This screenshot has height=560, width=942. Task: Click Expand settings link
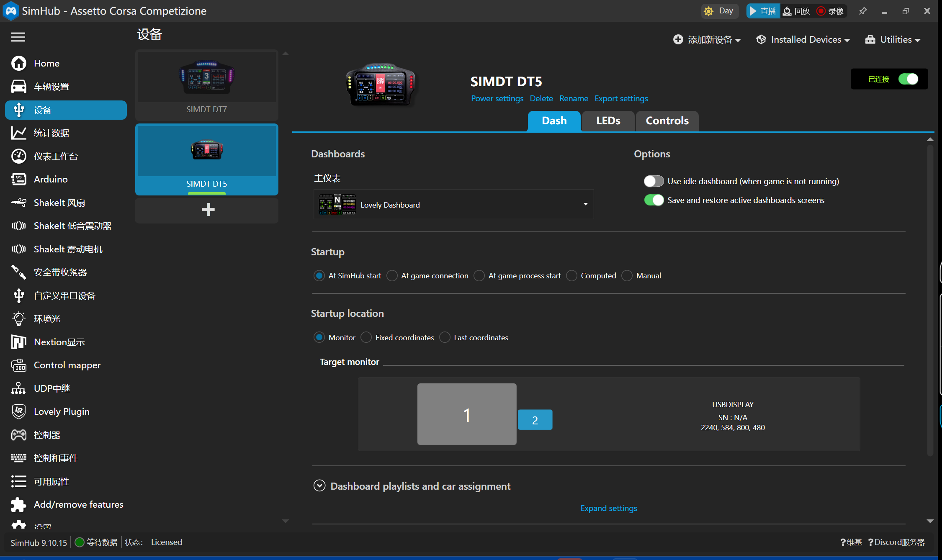(609, 508)
